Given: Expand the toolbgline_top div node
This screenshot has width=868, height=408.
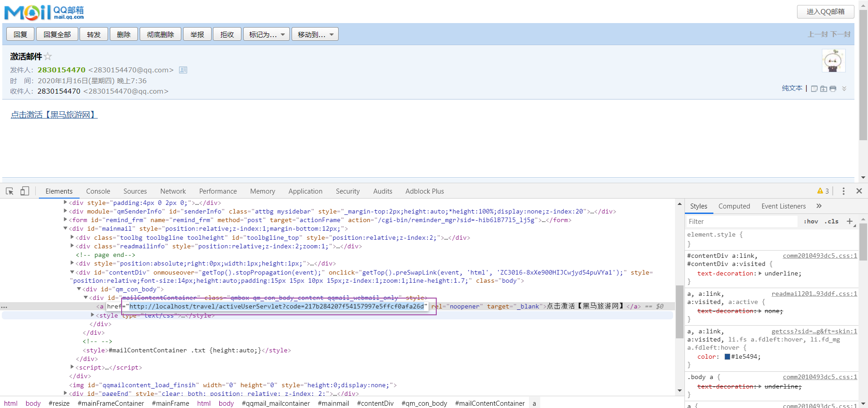Looking at the screenshot, I should 72,237.
